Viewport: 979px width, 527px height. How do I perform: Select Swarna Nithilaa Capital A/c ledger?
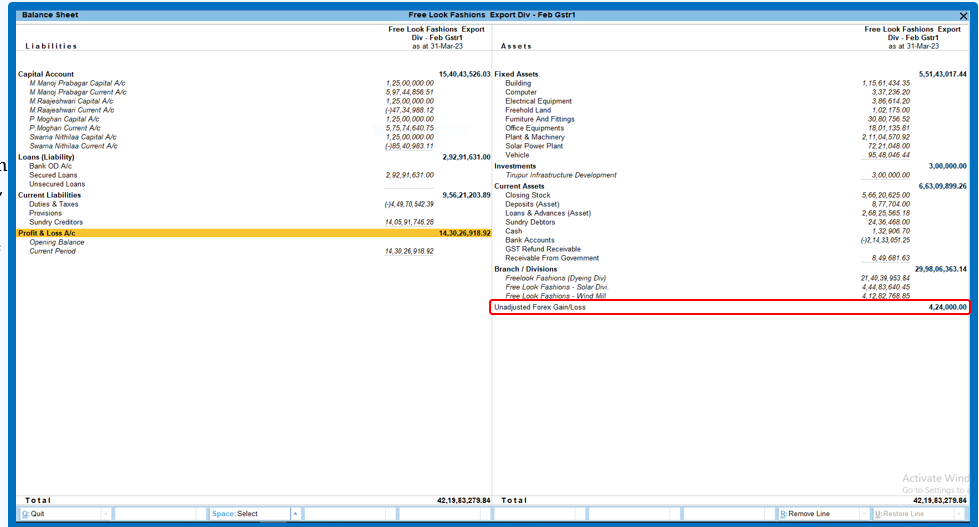coord(73,137)
